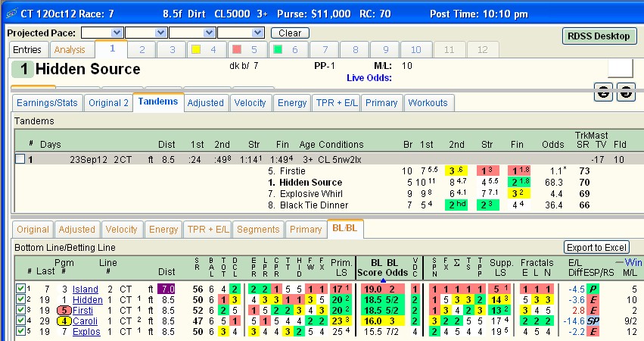The height and width of the screenshot is (341, 644).
Task: Tick the 23Sep12 pace line checkbox
Action: (20, 159)
